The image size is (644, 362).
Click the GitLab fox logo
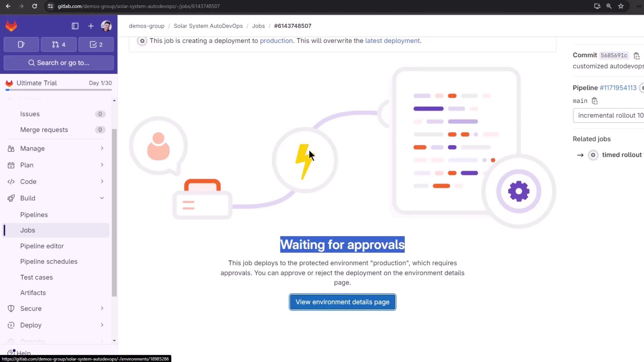click(x=11, y=26)
